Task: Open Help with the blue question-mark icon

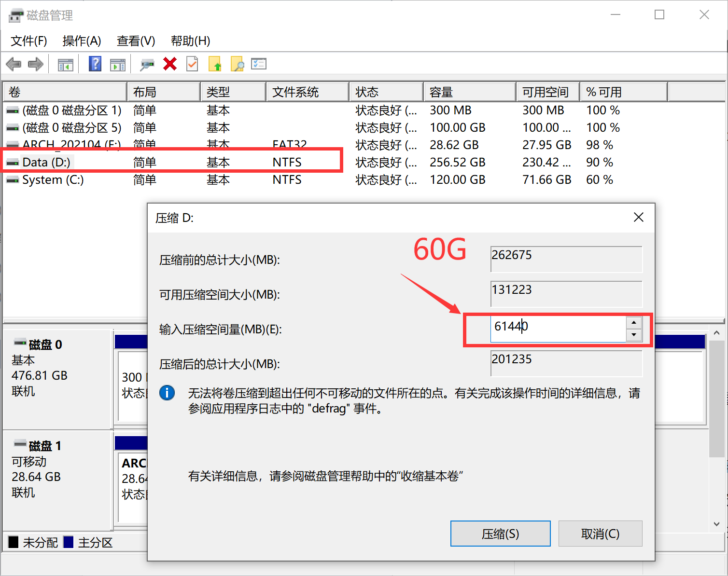Action: 95,64
